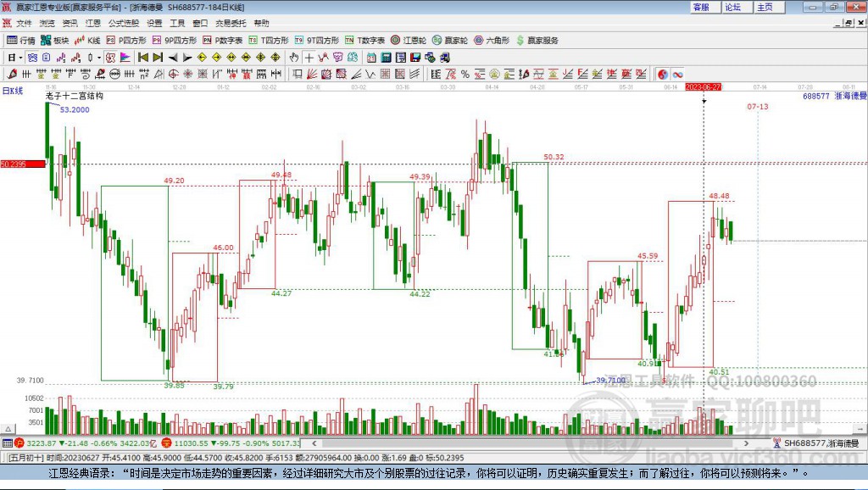Click the status bar grid icon
Screen dimensions: 868x490
[x=7, y=443]
